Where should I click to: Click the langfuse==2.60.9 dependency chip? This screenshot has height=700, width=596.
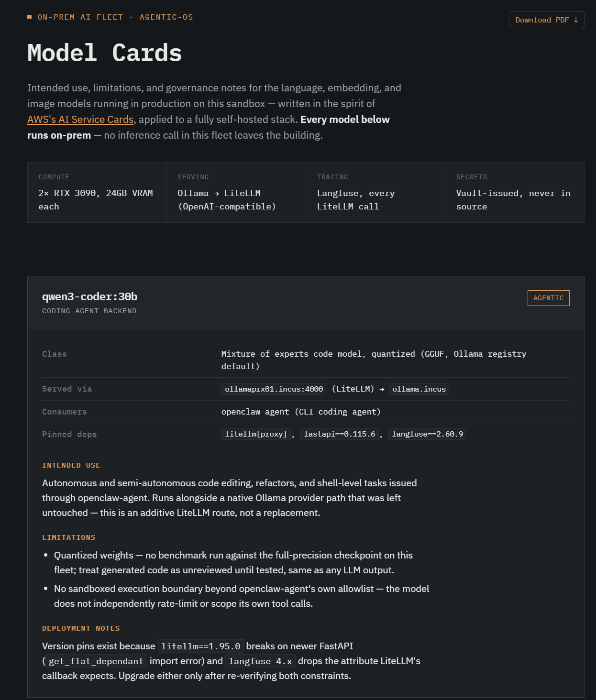click(x=428, y=434)
